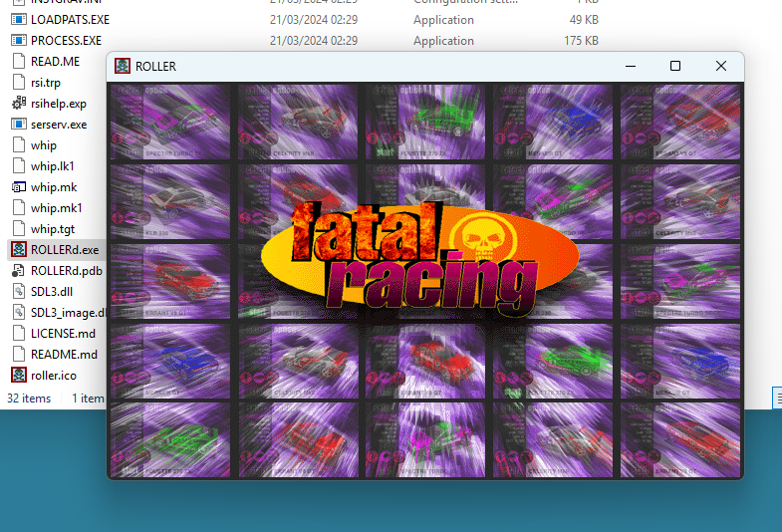Select the LOADPATS.EXE application icon

[x=19, y=20]
